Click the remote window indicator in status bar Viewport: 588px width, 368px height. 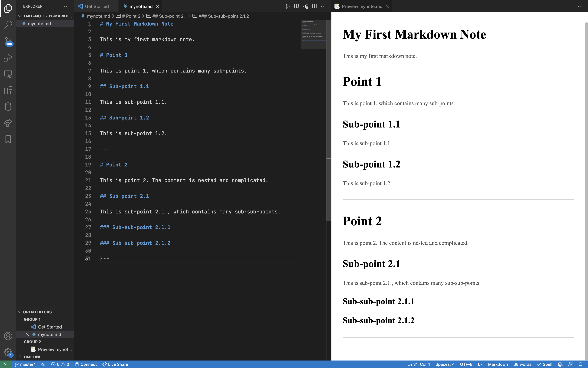(x=6, y=364)
